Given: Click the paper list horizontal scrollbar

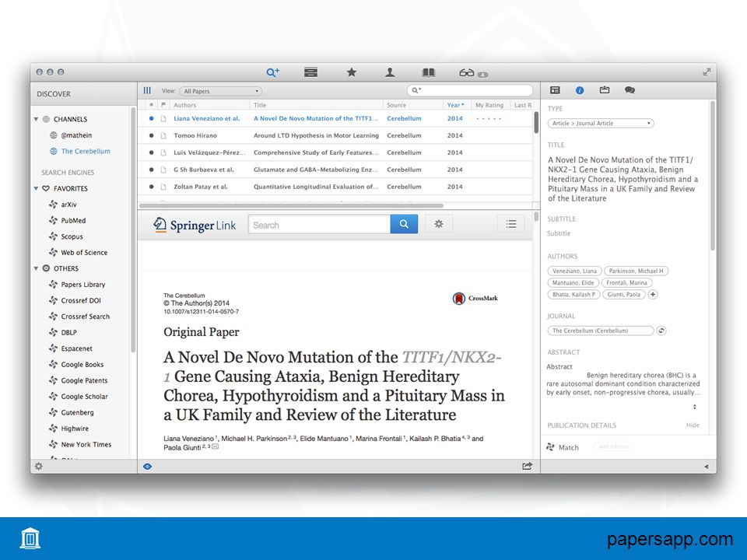Looking at the screenshot, I should (x=291, y=205).
